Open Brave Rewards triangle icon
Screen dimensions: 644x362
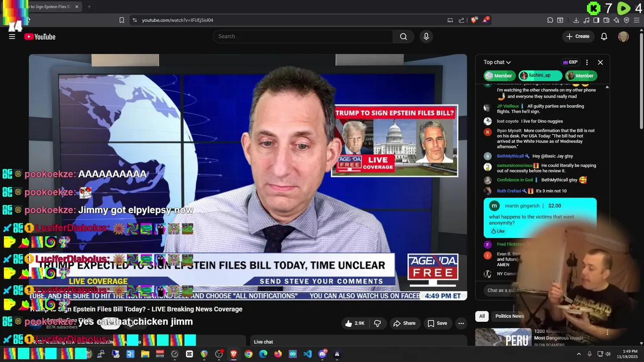pos(486,20)
